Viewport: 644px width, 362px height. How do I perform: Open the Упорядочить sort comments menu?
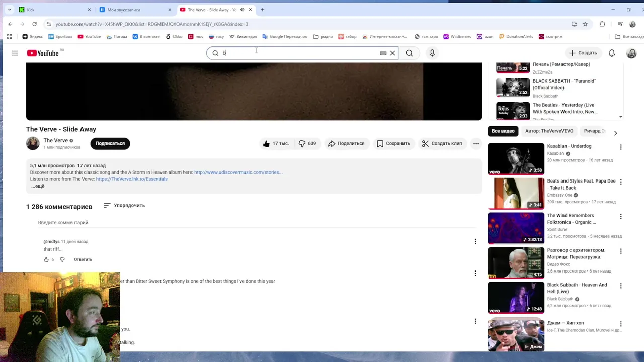click(124, 205)
